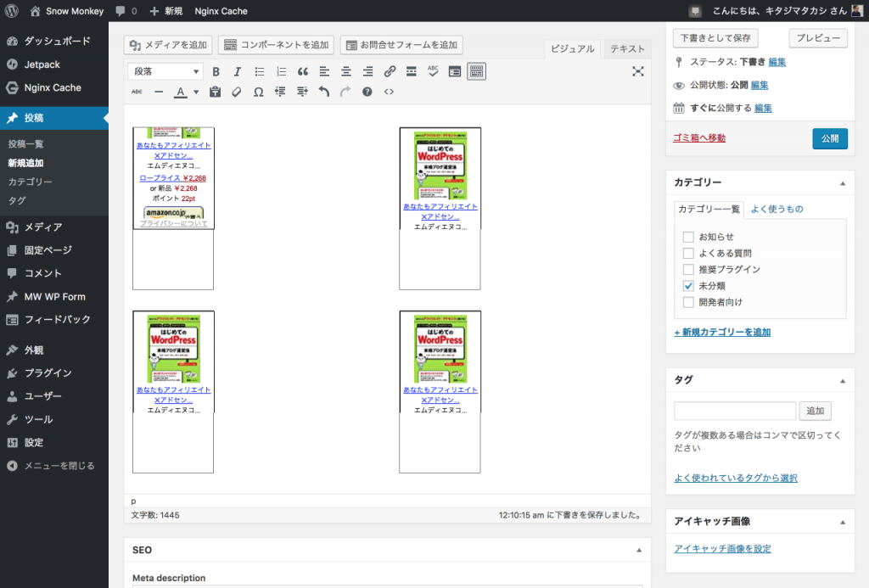Decrease the paragraph indent
The image size is (869, 588).
tap(280, 92)
